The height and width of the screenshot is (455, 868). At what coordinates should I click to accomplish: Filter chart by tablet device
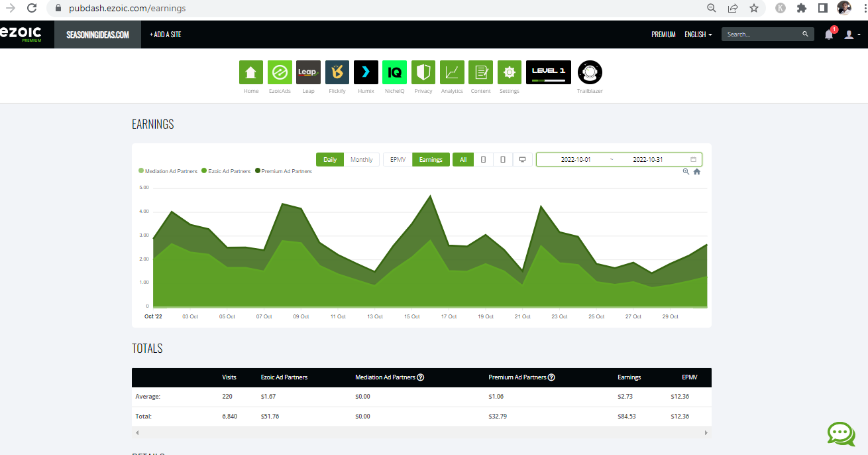[503, 160]
